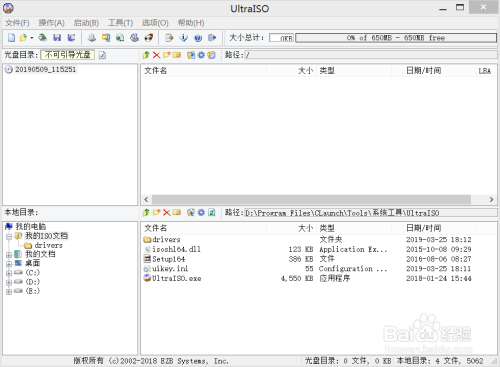This screenshot has height=367, width=500.
Task: Click the New blank image icon
Action: [x=11, y=38]
